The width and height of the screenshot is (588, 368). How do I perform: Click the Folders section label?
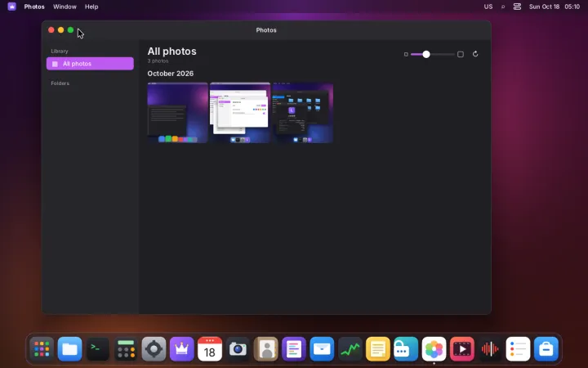click(60, 83)
